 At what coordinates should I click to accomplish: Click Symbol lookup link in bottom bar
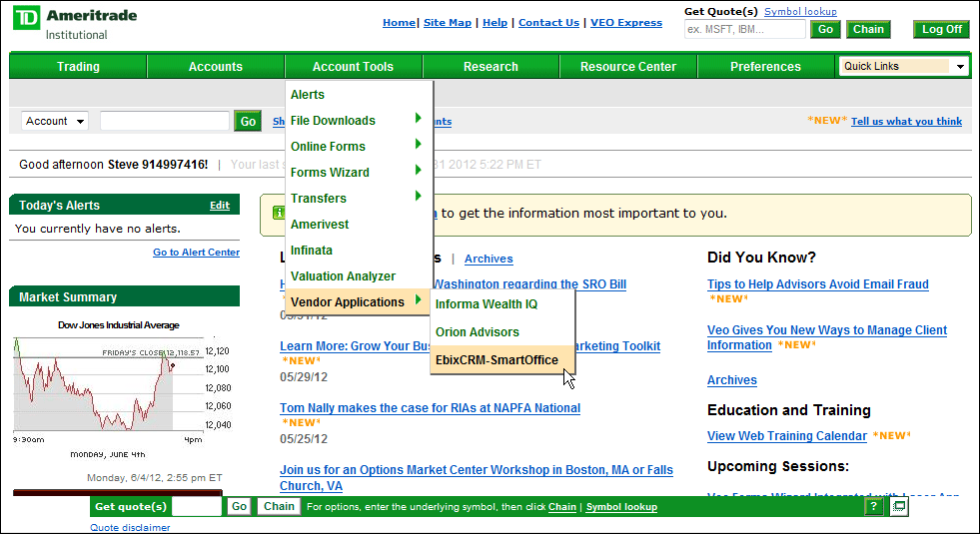pyautogui.click(x=621, y=507)
